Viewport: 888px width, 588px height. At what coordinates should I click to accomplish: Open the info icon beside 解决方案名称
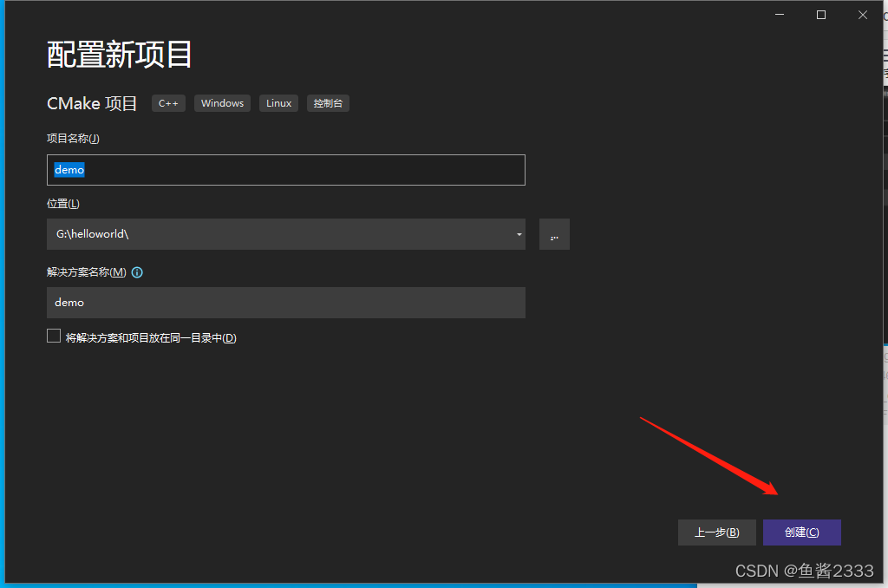[x=137, y=272]
